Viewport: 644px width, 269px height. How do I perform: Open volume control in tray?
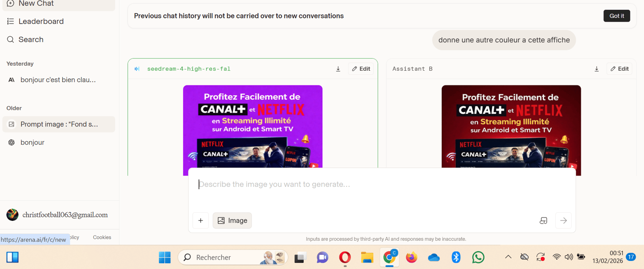click(569, 257)
